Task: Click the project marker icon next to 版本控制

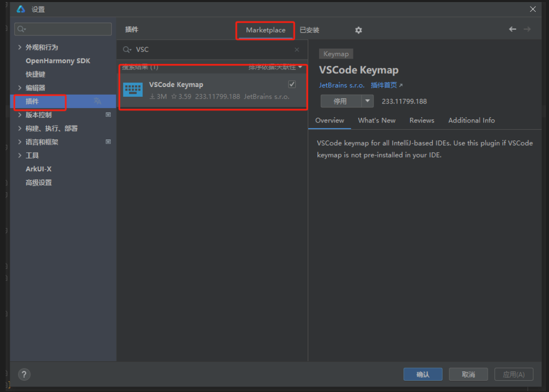Action: (x=108, y=115)
